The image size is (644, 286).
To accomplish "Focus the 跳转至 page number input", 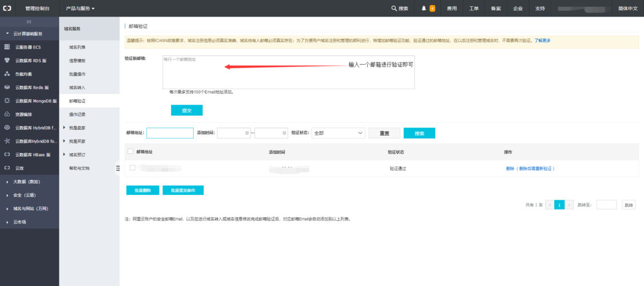I will 607,205.
